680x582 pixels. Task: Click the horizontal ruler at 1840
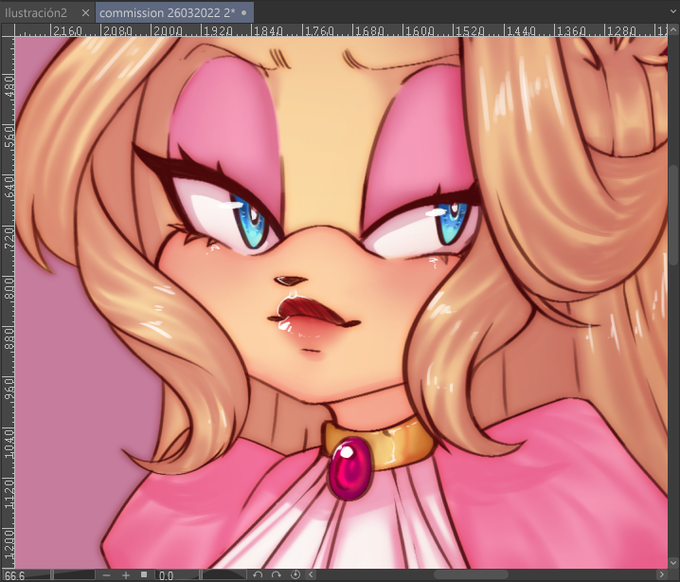pyautogui.click(x=268, y=30)
